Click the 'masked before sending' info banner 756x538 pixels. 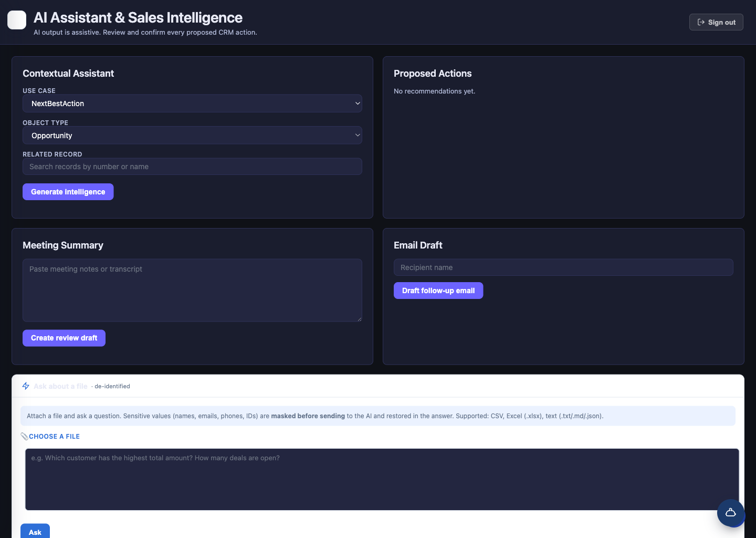378,416
